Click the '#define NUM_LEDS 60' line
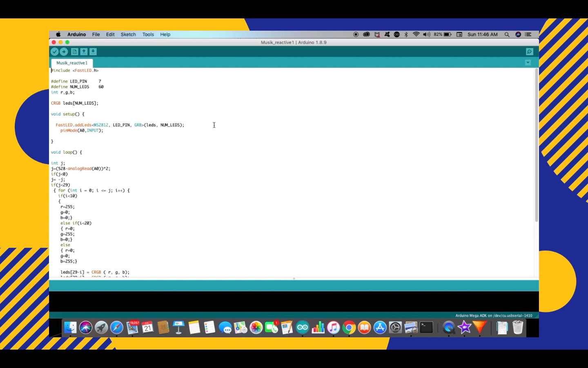The height and width of the screenshot is (368, 588). (x=77, y=87)
